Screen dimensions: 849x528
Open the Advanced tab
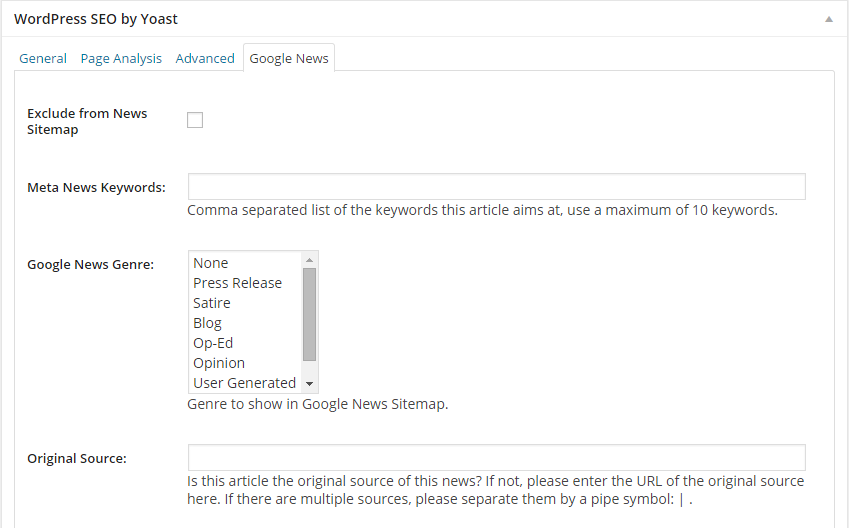point(205,58)
